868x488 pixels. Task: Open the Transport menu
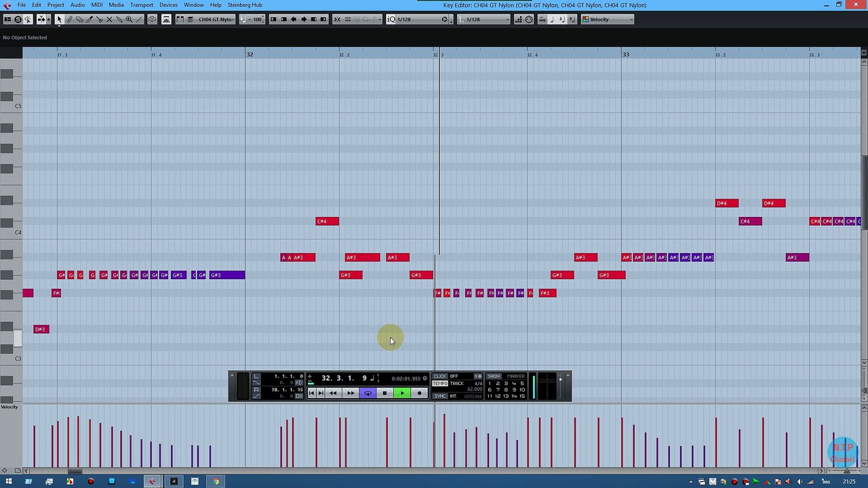pyautogui.click(x=142, y=5)
